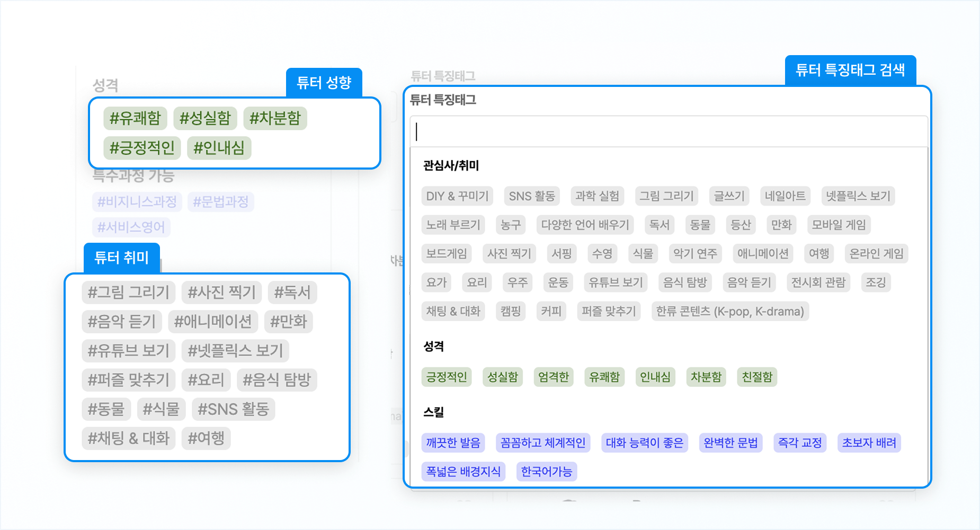980x530 pixels.
Task: Open the '#그림 그리기' tutor hobby tag
Action: tap(128, 293)
